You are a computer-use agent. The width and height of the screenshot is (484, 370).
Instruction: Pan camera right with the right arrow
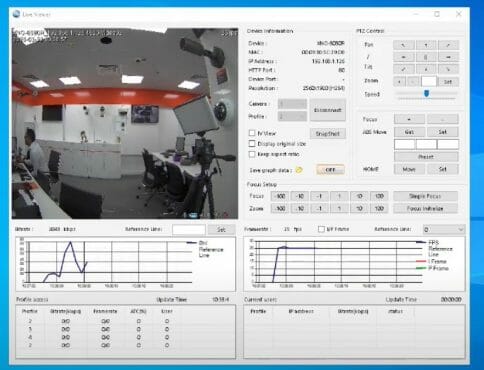click(x=448, y=57)
